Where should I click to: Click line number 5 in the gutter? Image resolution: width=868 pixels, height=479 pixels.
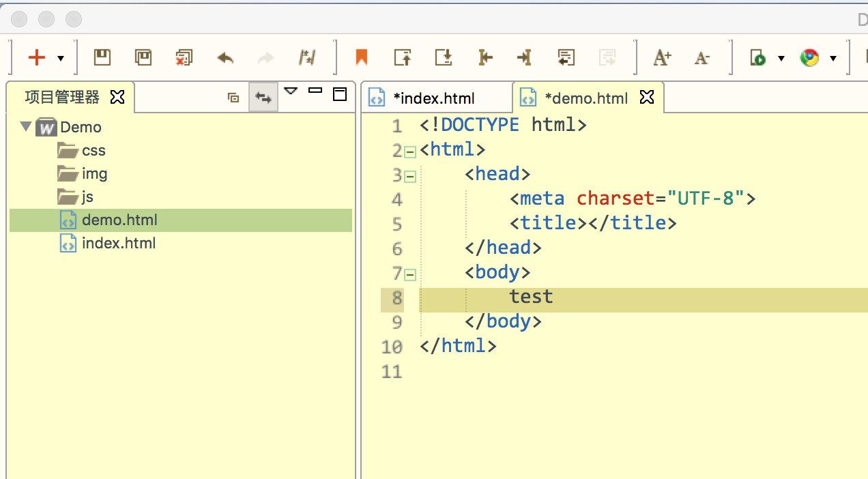click(397, 224)
